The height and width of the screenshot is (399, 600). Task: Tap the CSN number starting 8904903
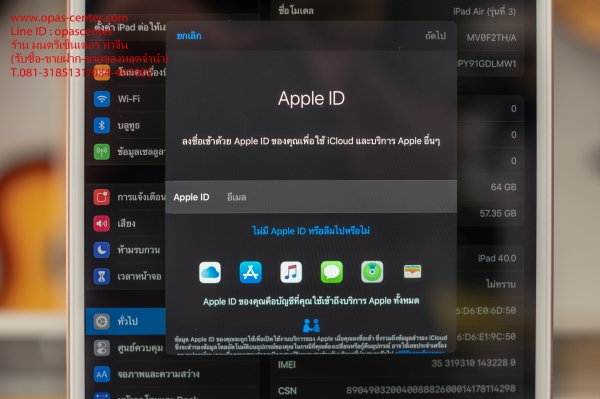pos(431,389)
